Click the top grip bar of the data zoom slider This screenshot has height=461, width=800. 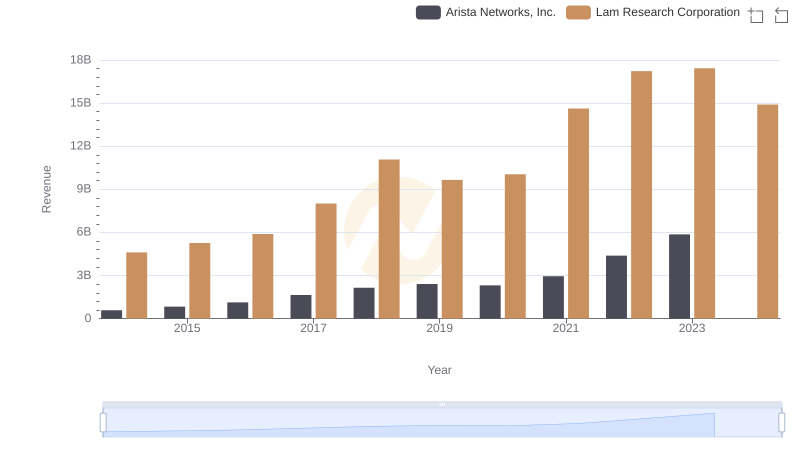click(x=442, y=404)
